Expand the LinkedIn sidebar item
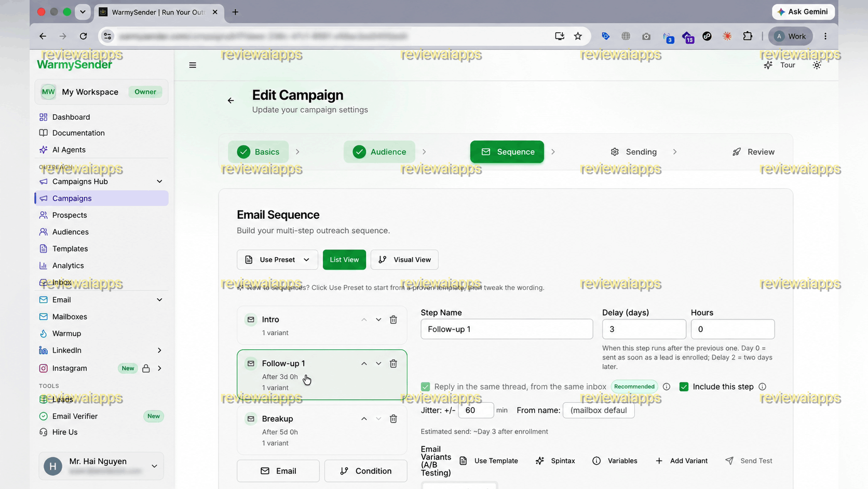The image size is (868, 489). click(159, 350)
